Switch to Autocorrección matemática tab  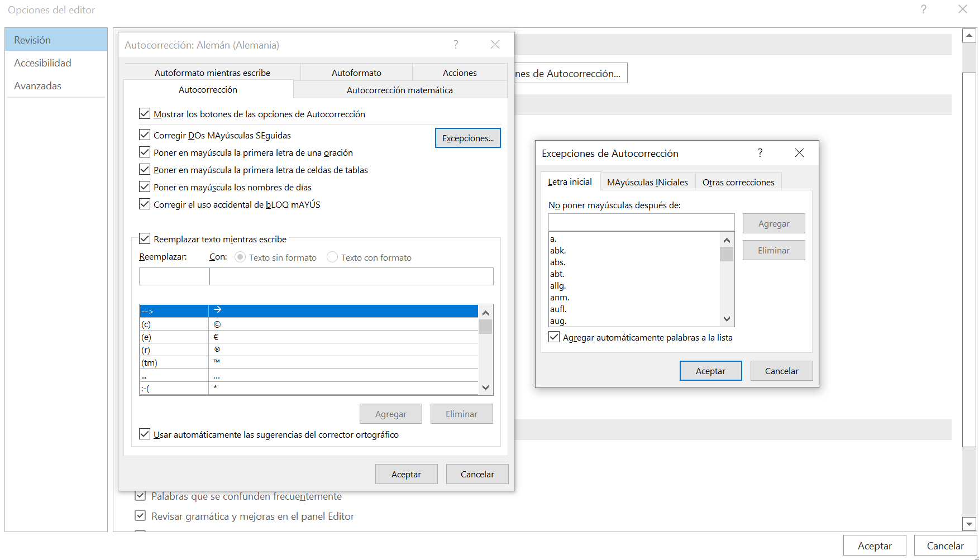pos(400,90)
